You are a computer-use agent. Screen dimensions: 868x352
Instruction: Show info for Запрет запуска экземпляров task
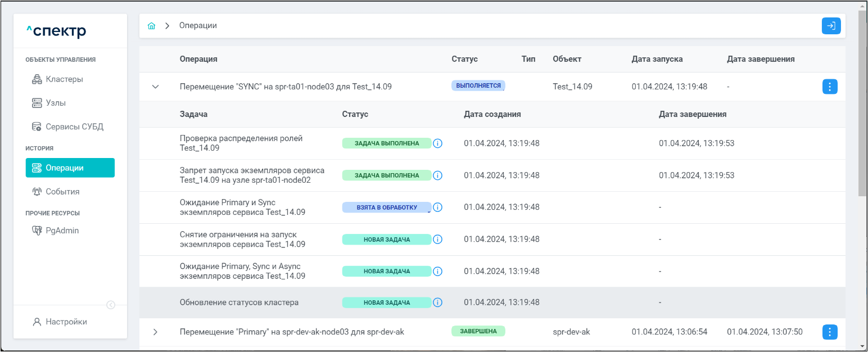point(438,175)
